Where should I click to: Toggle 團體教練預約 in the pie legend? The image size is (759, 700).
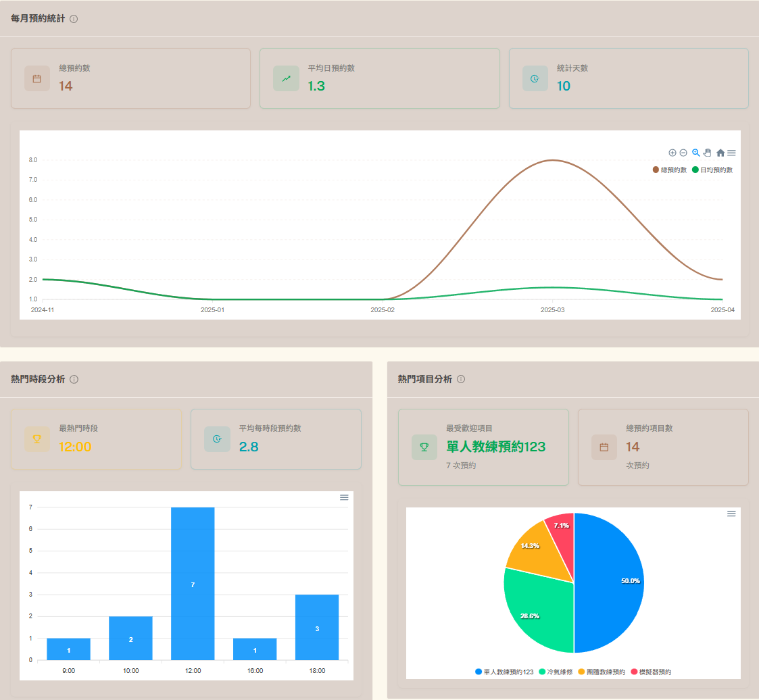(602, 672)
